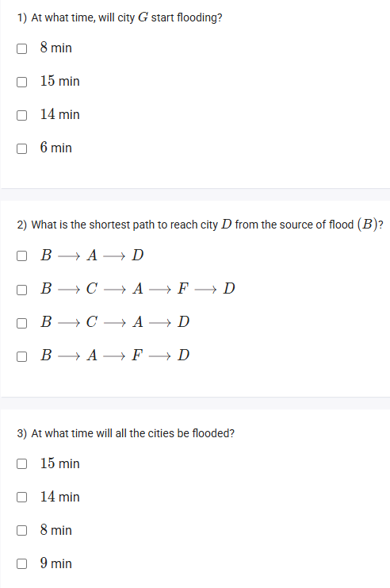Click the '6 min' answer label
The width and height of the screenshot is (390, 588).
tap(55, 148)
